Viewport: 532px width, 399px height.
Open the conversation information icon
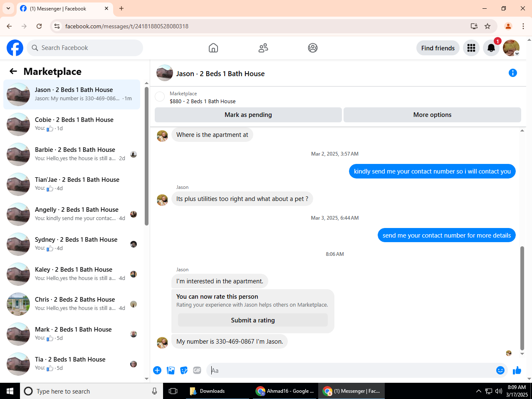(x=513, y=73)
